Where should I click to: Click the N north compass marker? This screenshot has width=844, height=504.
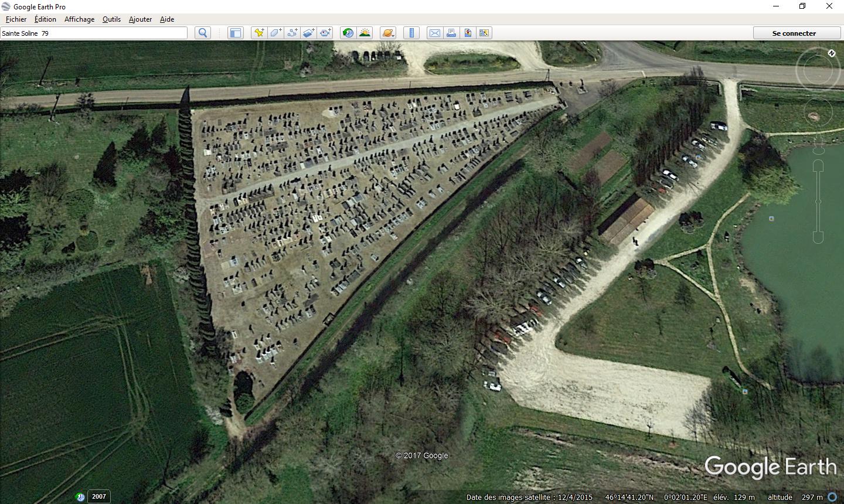click(832, 53)
